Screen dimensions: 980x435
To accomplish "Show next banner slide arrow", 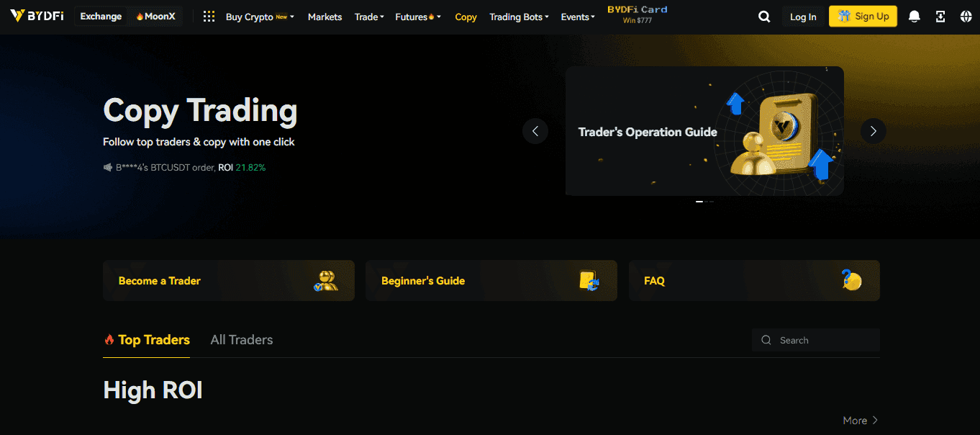I will (x=873, y=131).
